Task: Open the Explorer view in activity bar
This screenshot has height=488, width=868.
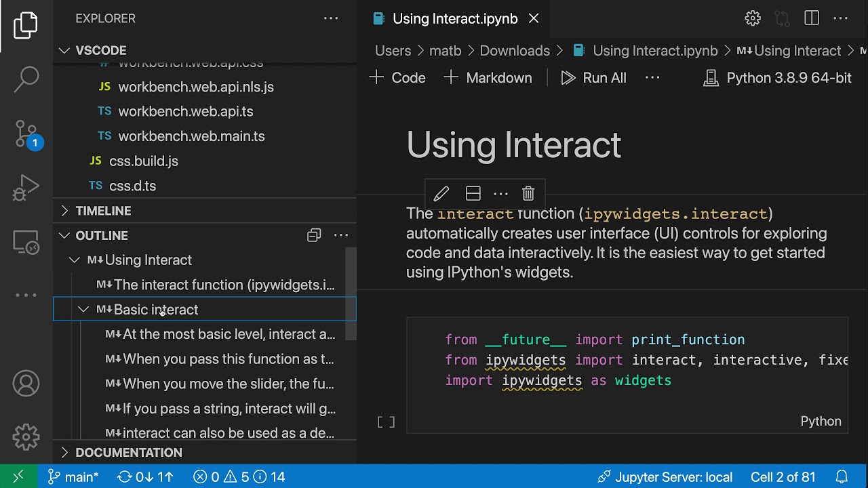Action: coord(26,26)
